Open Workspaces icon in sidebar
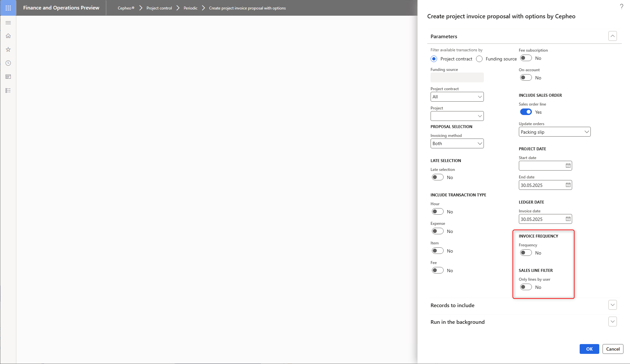The width and height of the screenshot is (630, 364). click(x=8, y=77)
